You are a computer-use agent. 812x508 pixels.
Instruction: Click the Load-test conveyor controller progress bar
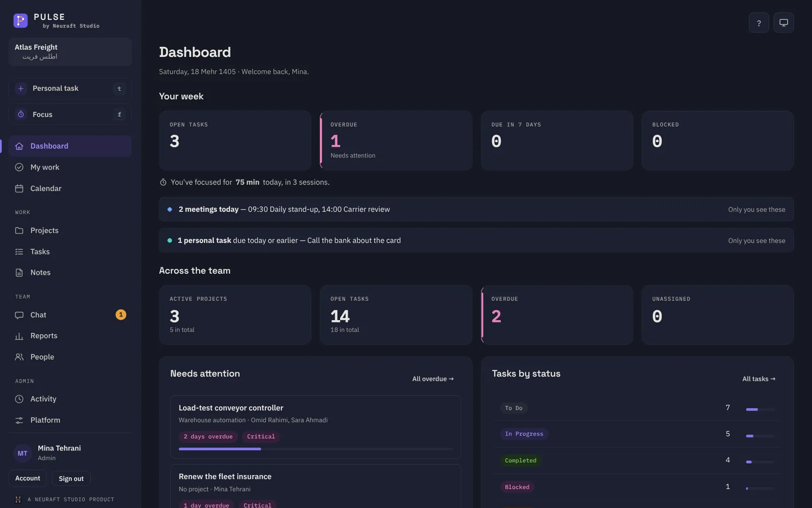point(316,449)
